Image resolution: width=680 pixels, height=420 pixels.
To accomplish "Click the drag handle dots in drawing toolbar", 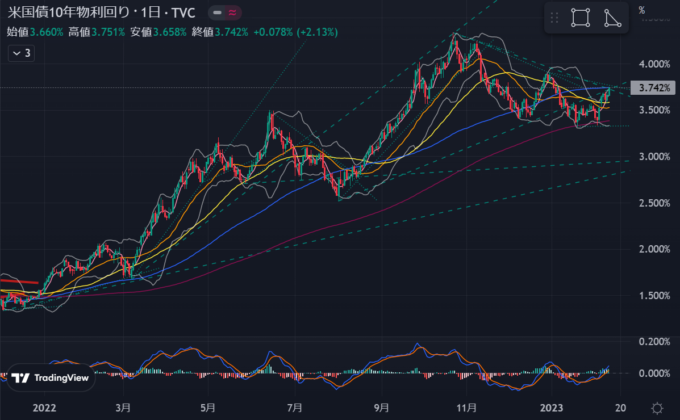I will coord(555,18).
